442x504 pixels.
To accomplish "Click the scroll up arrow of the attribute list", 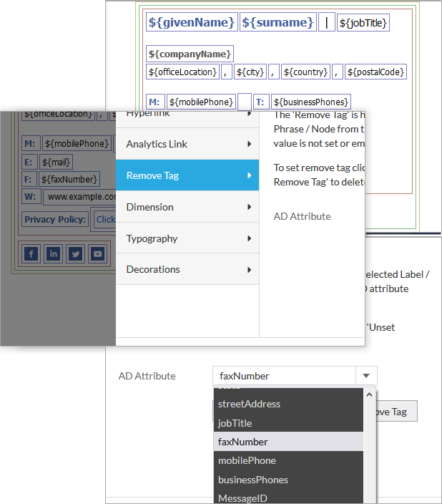I will tap(370, 394).
